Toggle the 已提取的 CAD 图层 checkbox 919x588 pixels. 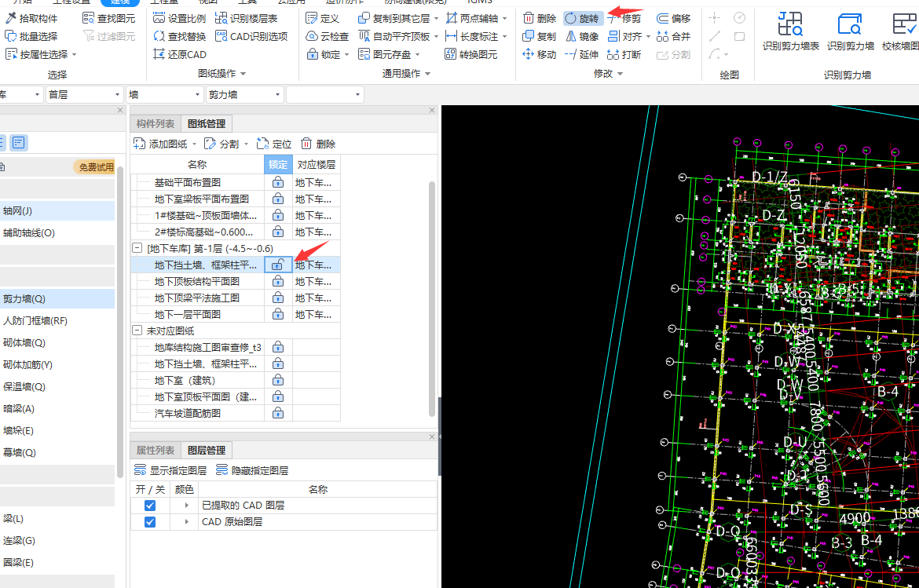coord(150,506)
